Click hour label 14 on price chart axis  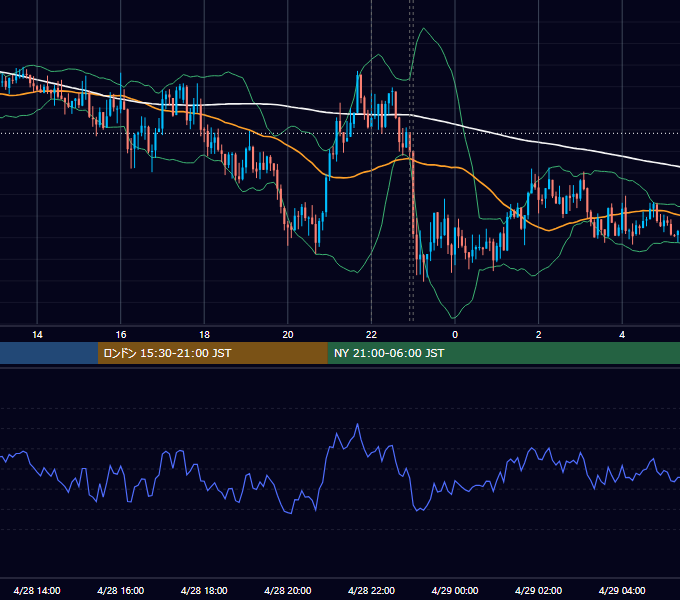37,335
